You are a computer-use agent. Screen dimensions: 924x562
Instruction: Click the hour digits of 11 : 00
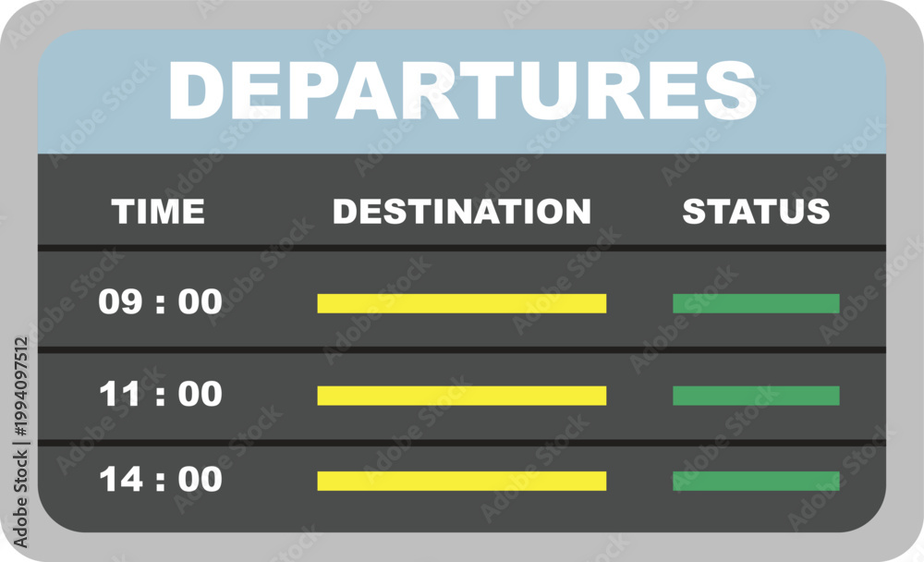click(x=119, y=394)
